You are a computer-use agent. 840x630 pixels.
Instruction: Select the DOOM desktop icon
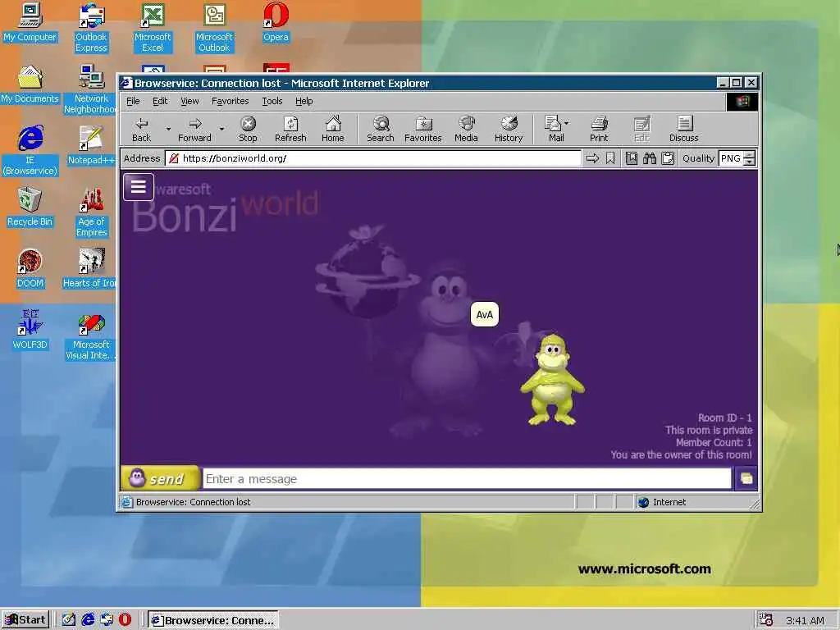[x=30, y=268]
